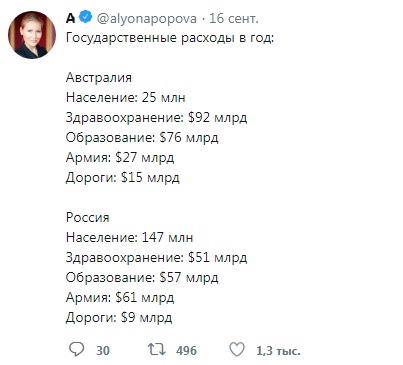Click the heading "Государственные расходы в год:"

(170, 38)
